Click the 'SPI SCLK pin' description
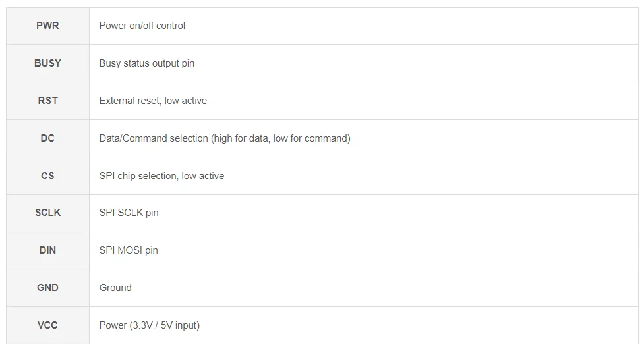This screenshot has width=644, height=353. point(129,213)
